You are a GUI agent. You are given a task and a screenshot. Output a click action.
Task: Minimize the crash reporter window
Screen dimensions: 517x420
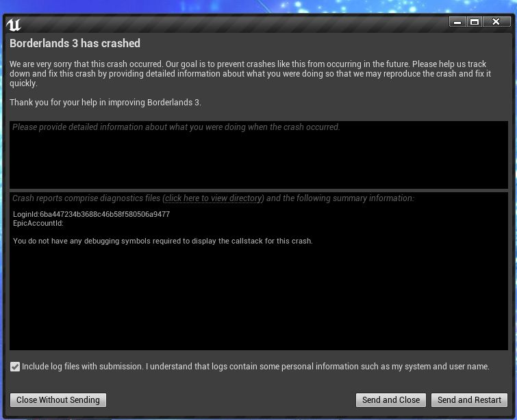tap(457, 22)
